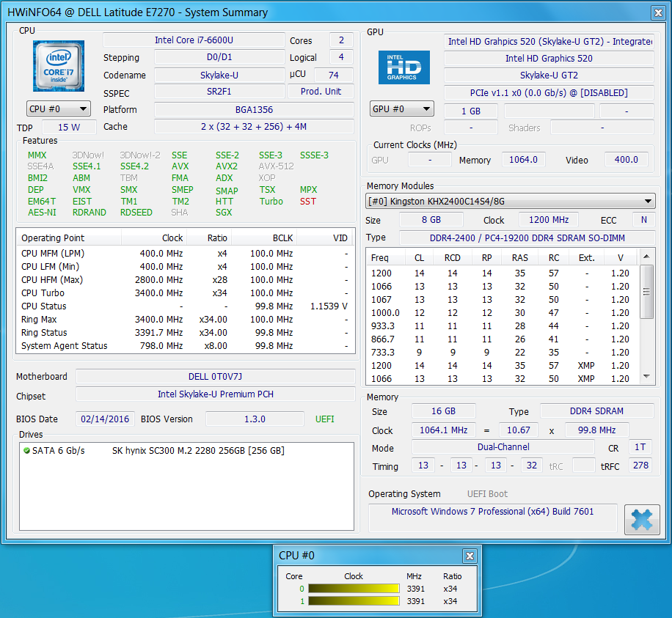
Task: Click the memory clock 1064.1 MHz field
Action: [x=443, y=430]
